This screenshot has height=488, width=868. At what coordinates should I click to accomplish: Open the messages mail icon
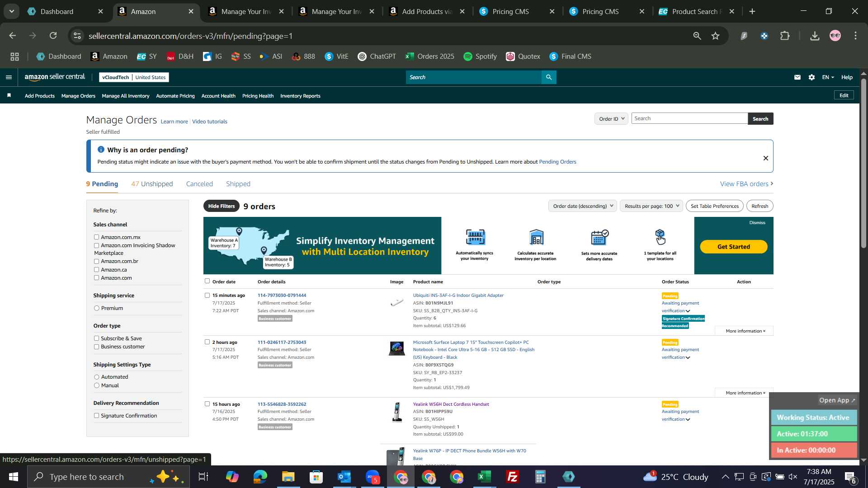[797, 77]
